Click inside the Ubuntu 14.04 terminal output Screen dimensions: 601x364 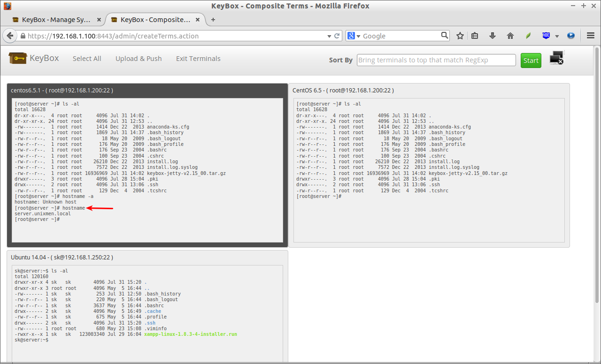(147, 314)
